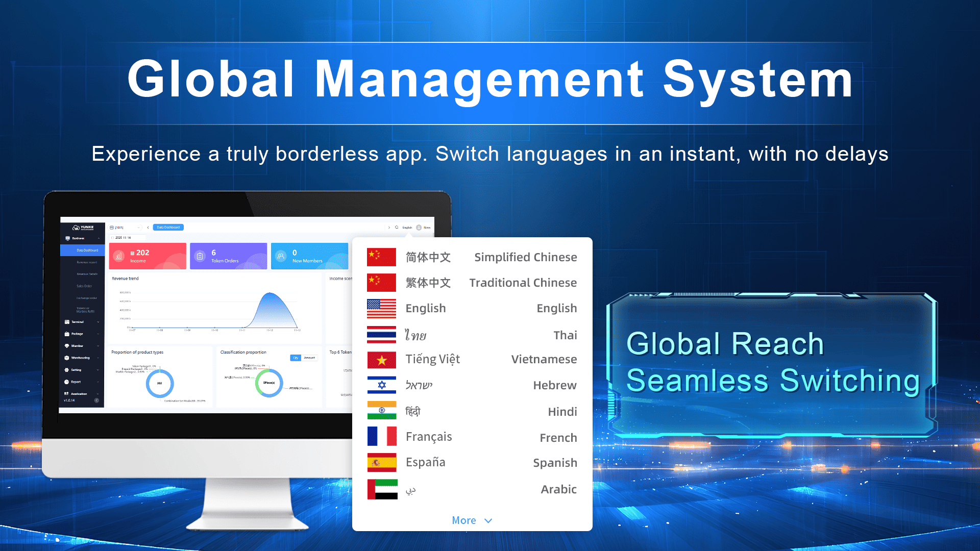980x551 pixels.
Task: Click the Member icon in the sidebar
Action: click(67, 345)
